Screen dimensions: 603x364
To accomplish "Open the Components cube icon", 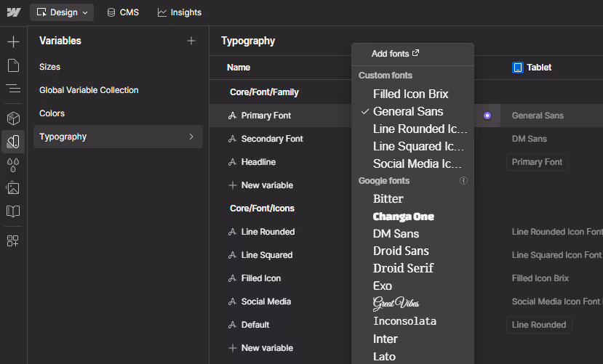I will click(14, 118).
